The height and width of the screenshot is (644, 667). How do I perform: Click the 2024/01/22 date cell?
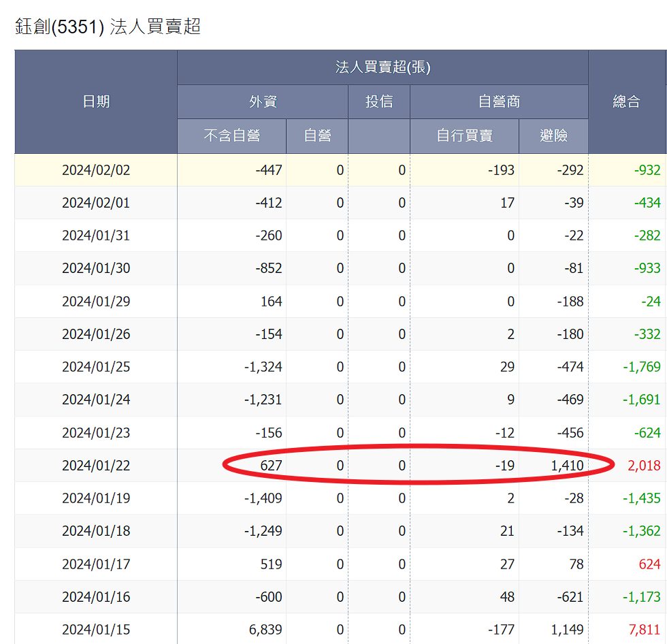[x=96, y=466]
